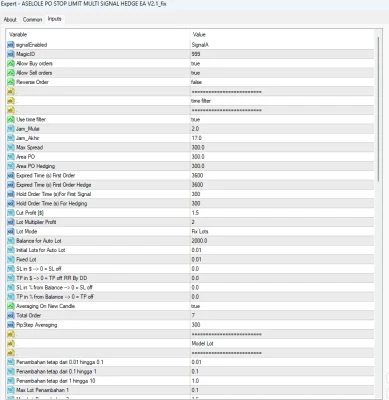Switch to the Common tab
The image size is (389, 400).
tap(32, 19)
